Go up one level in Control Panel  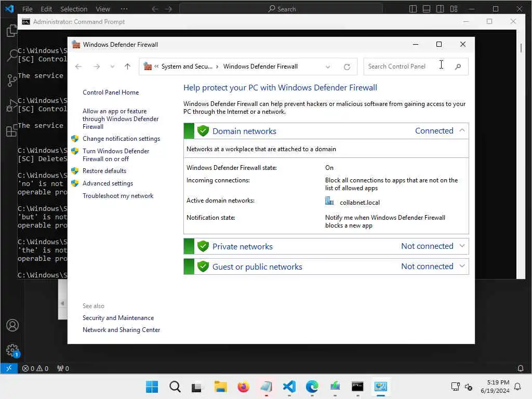click(x=128, y=66)
